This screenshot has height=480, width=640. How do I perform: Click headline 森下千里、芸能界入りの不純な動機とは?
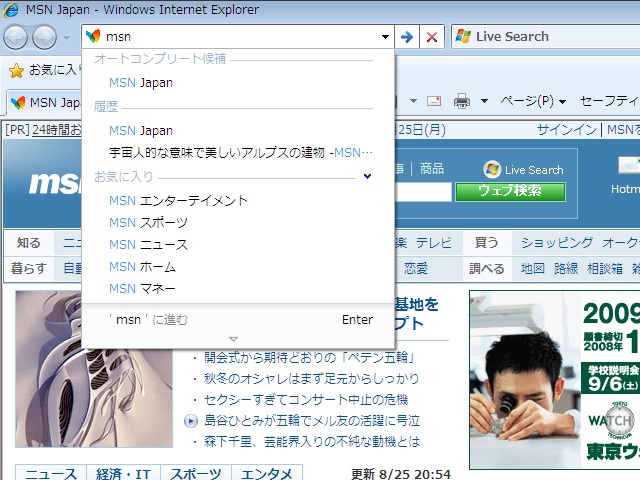pyautogui.click(x=312, y=441)
